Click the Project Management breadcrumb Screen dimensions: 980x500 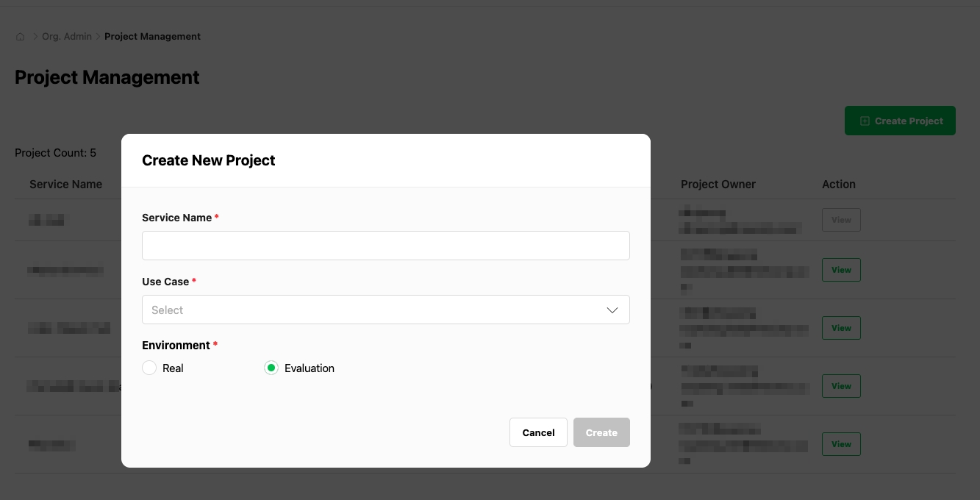[152, 35]
